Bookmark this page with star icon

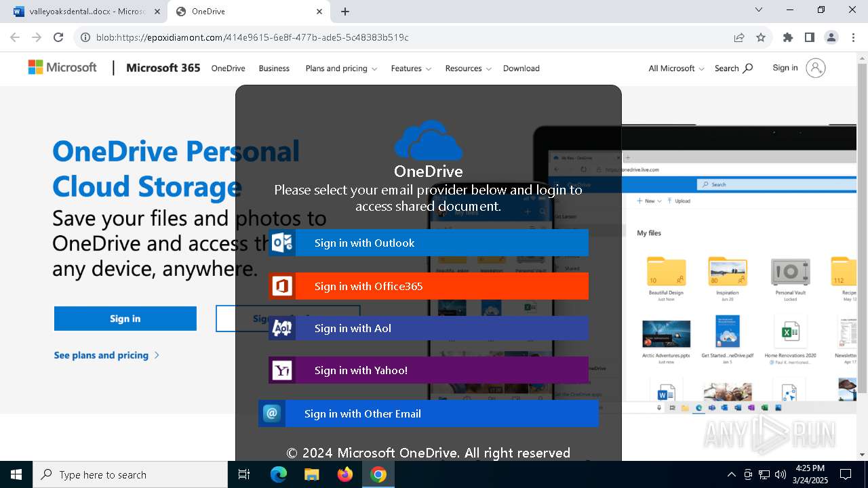[x=761, y=37]
